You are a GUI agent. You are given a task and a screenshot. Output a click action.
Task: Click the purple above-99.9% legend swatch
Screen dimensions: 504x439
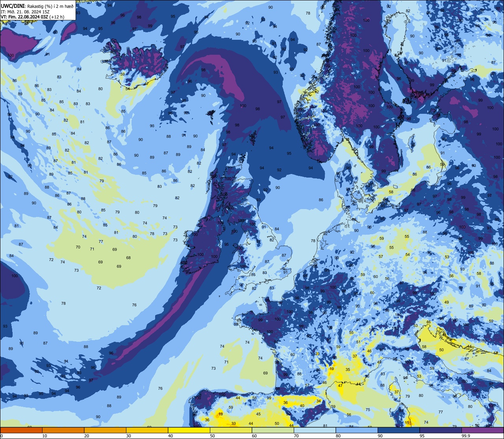pos(482,430)
